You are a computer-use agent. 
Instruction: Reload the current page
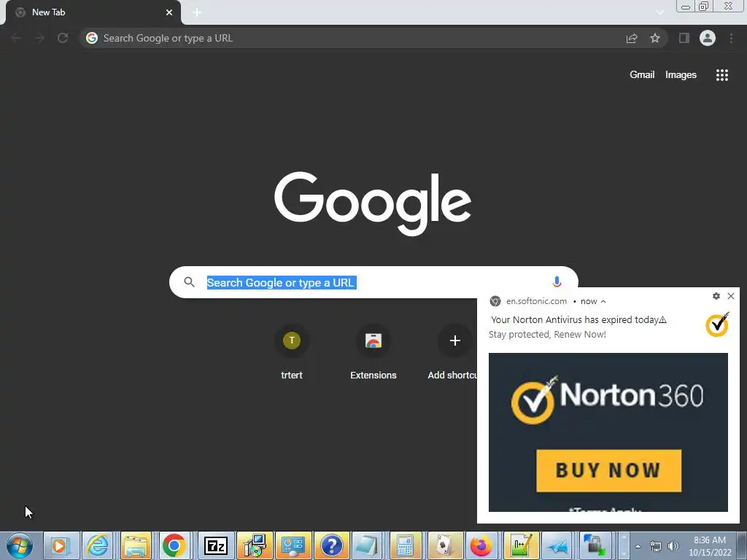point(63,38)
